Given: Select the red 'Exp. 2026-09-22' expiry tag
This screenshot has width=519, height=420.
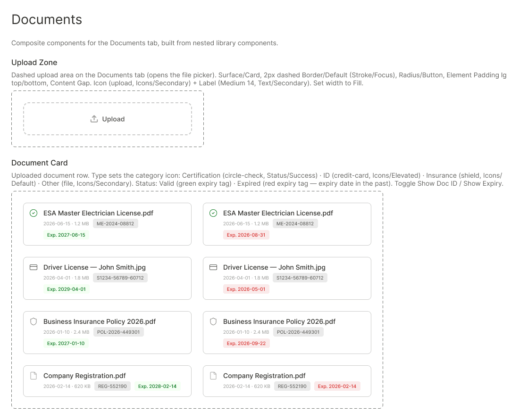Looking at the screenshot, I should (246, 343).
